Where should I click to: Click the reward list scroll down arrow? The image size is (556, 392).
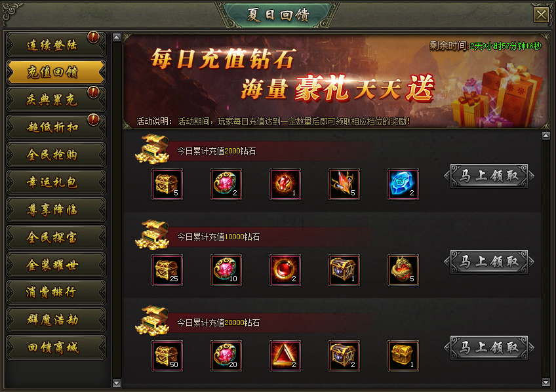pos(546,382)
